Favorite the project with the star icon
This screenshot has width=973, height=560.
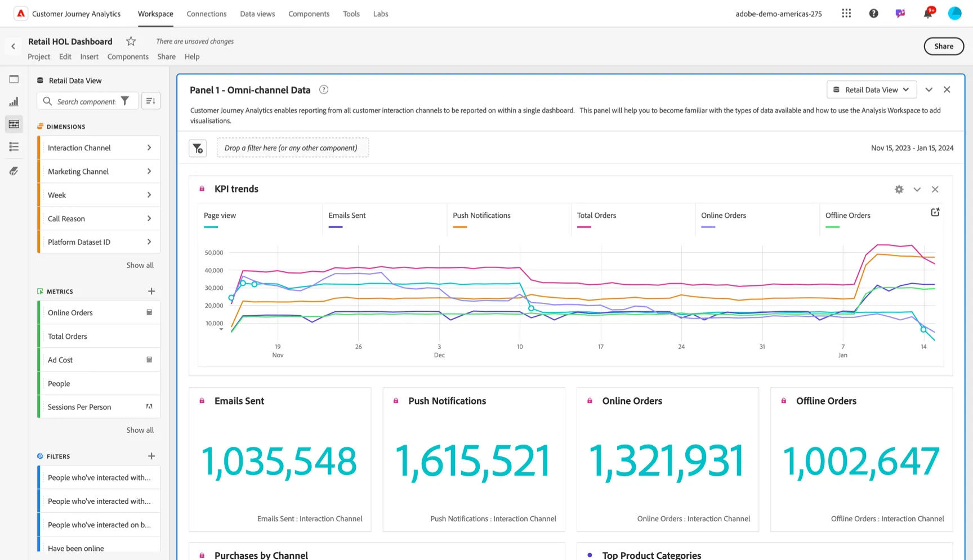point(131,41)
